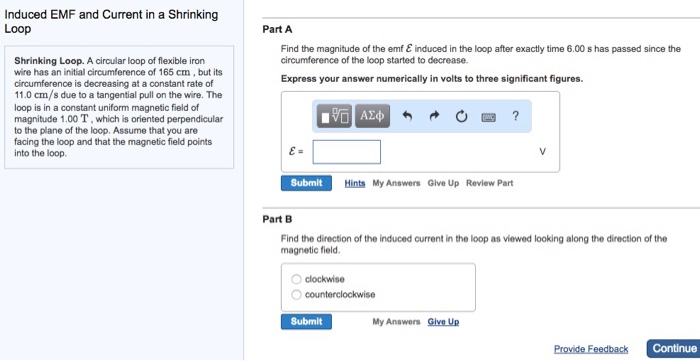Open the Hints link for Part A
The width and height of the screenshot is (700, 361).
[x=355, y=183]
